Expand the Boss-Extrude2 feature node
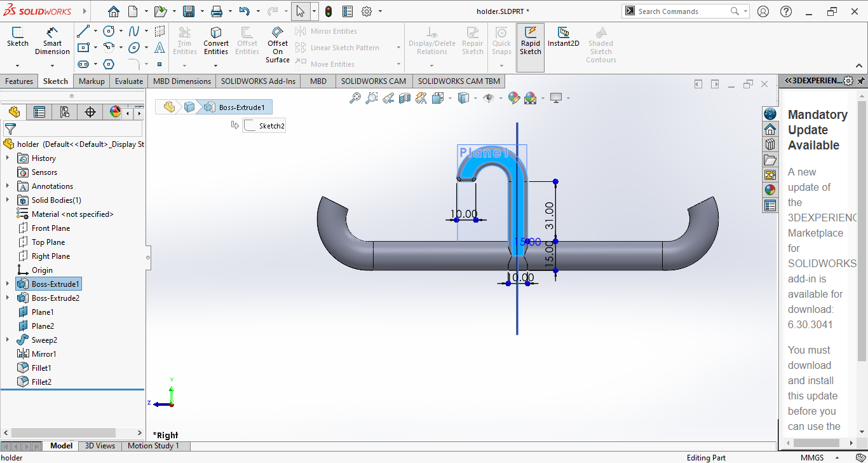 [8, 298]
